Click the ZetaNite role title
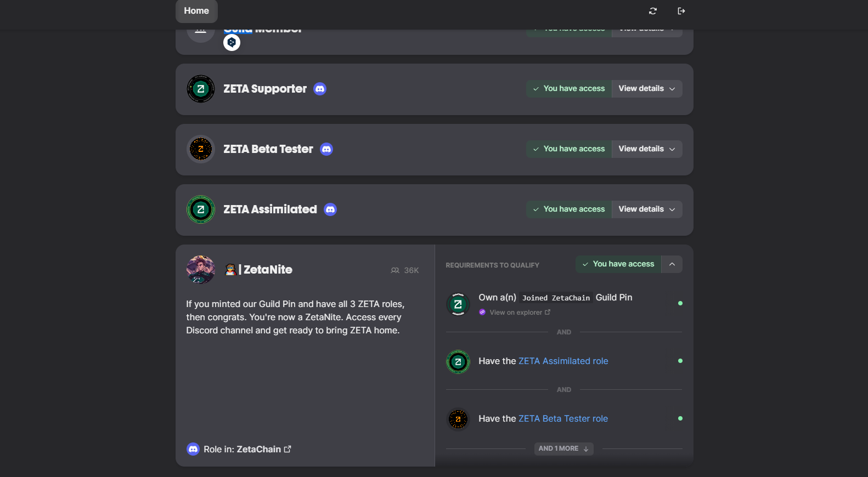This screenshot has height=477, width=868. click(258, 270)
